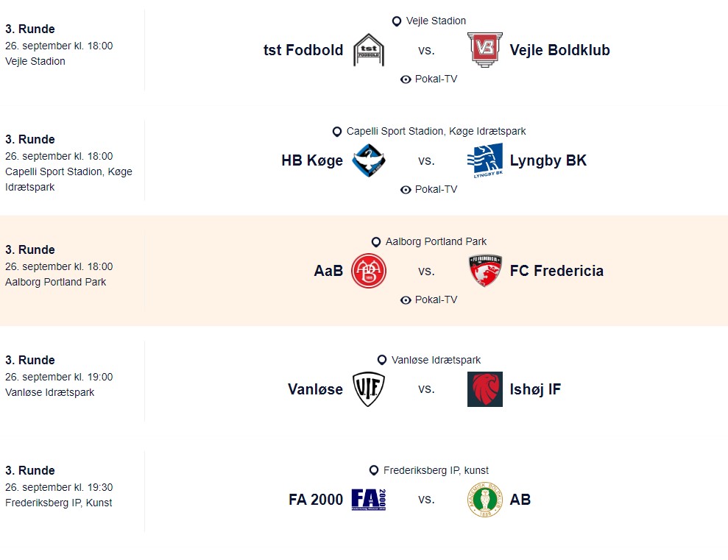Select the Vanløse vs. Ishøj IF match row
Screen dimensions: 728x560
coord(364,381)
